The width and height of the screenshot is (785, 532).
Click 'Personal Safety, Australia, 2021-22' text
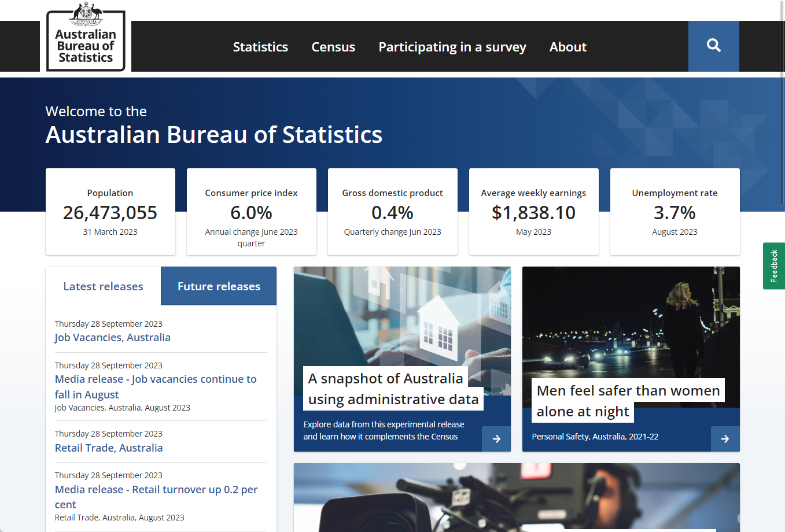pyautogui.click(x=595, y=437)
